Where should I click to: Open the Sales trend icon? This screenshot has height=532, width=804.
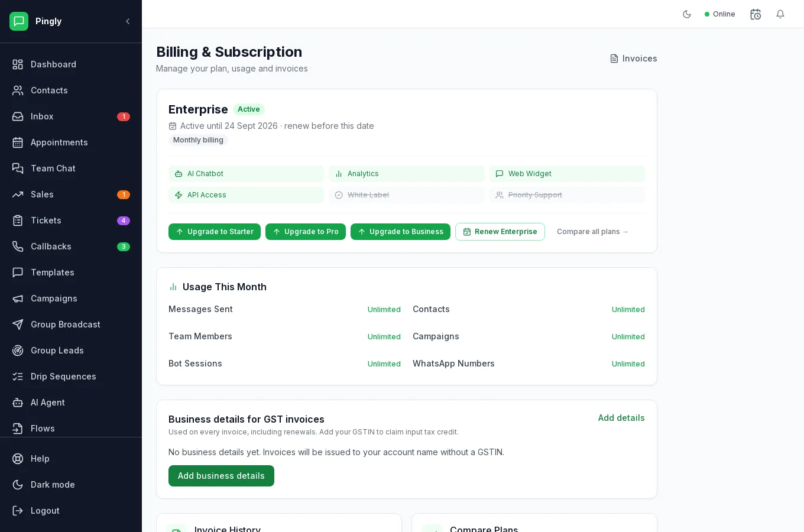point(18,194)
